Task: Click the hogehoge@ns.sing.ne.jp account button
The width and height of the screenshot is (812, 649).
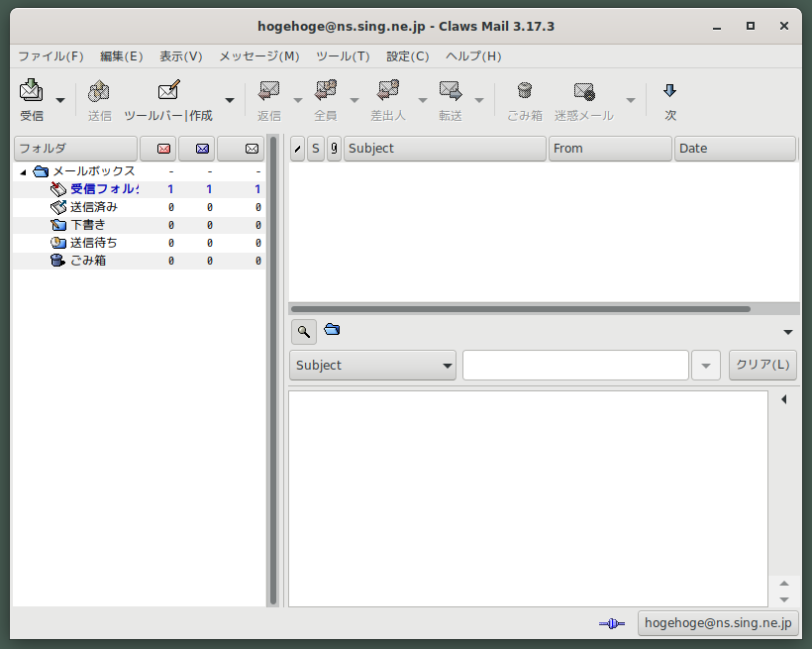Action: coord(718,623)
